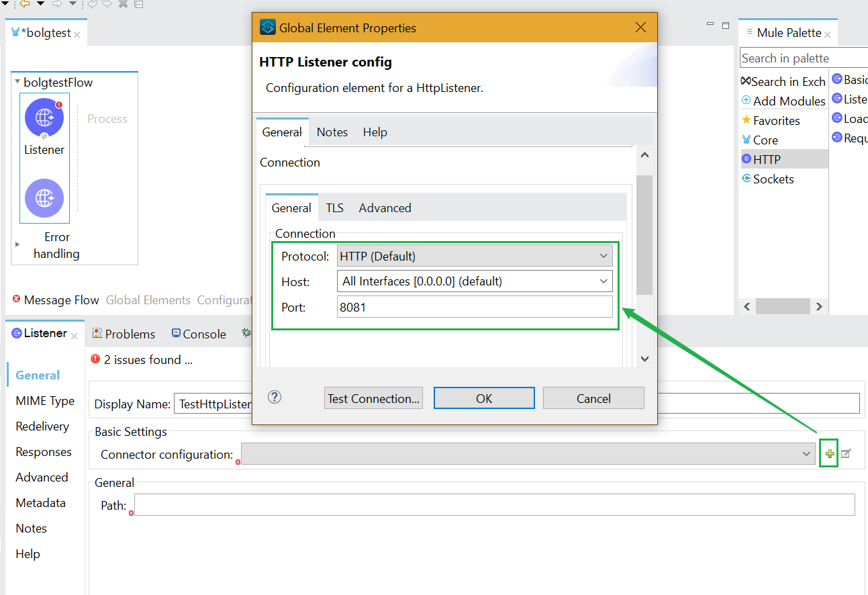Image resolution: width=868 pixels, height=595 pixels.
Task: Close the Mule Palette tab
Action: coord(827,34)
